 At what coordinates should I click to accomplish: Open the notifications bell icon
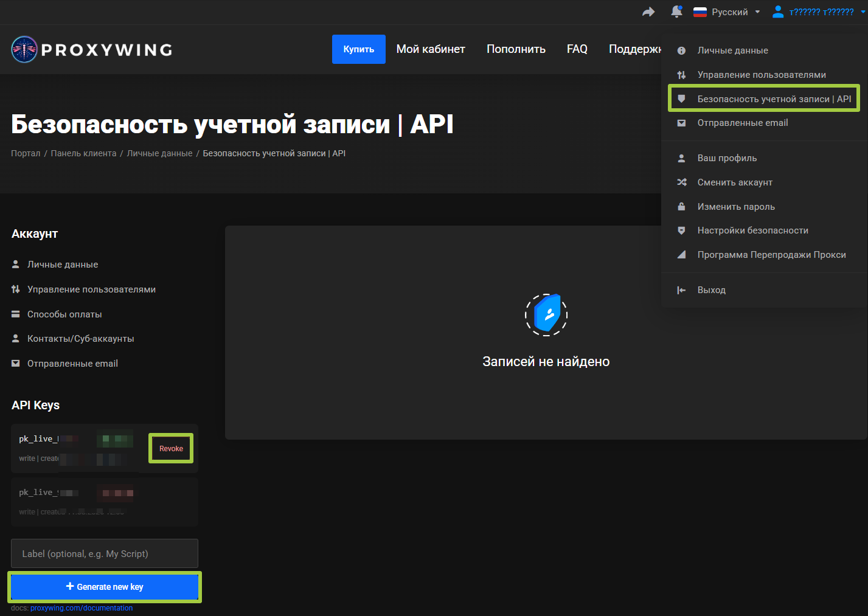coord(676,12)
